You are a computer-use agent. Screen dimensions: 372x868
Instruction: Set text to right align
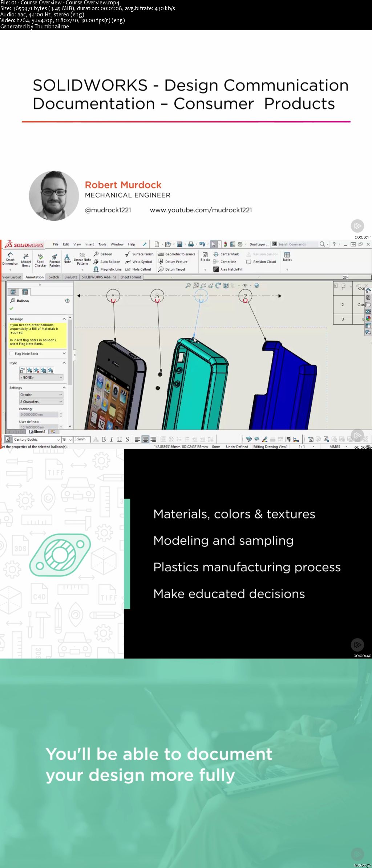153,439
